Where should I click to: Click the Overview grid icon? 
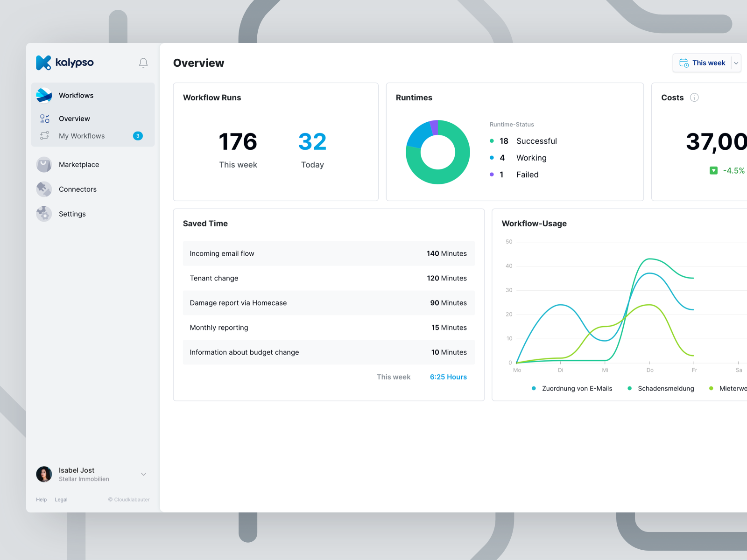44,118
